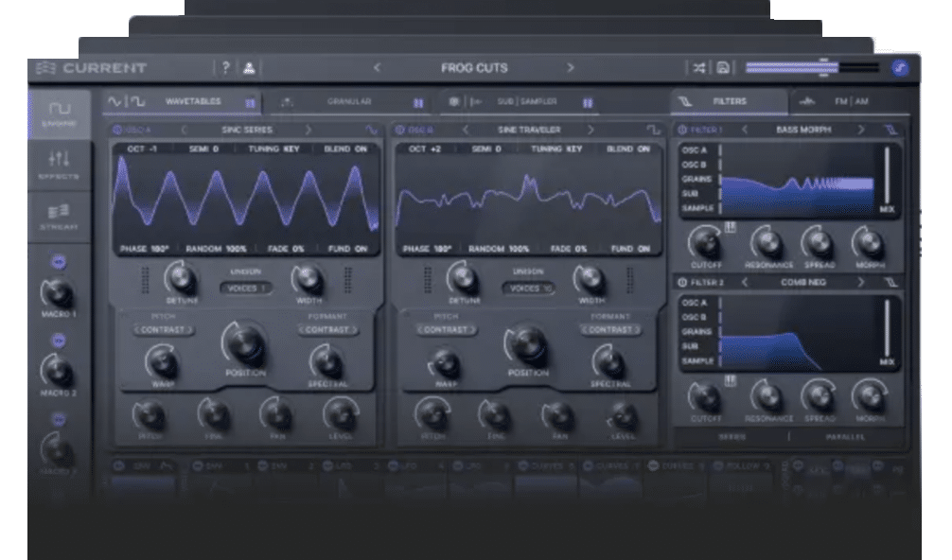Select previous wavetable before Sine Traveler
952x560 pixels.
click(x=466, y=130)
